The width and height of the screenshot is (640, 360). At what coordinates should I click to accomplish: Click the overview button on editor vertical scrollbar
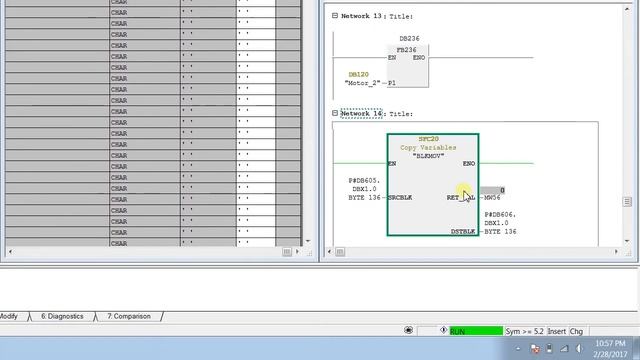[627, 202]
